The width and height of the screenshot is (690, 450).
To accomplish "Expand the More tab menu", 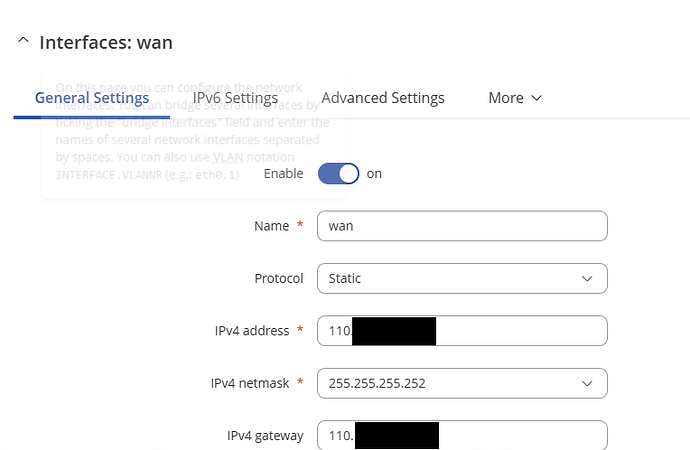I will (515, 98).
